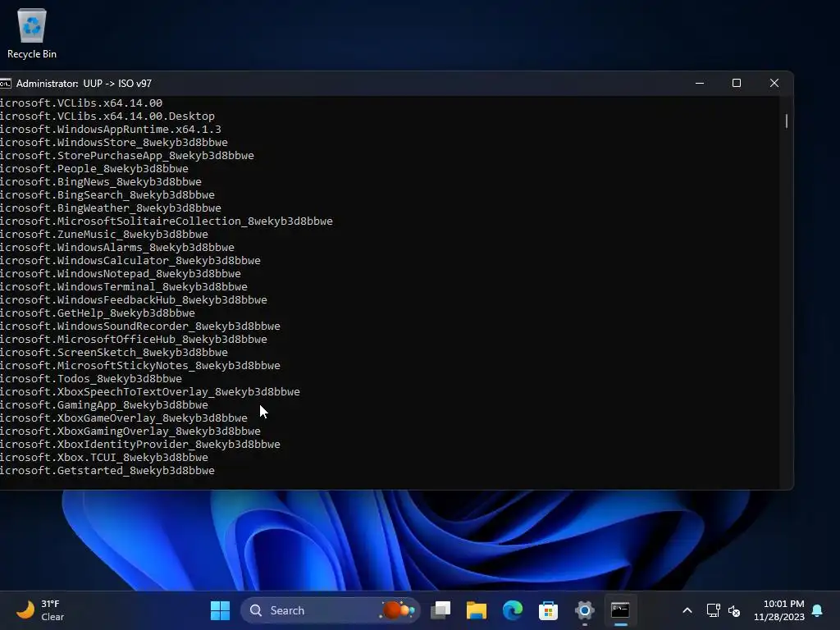Click the ZuneMusic_8wekyb3d8bbwe line
This screenshot has height=630, width=840.
tap(104, 234)
